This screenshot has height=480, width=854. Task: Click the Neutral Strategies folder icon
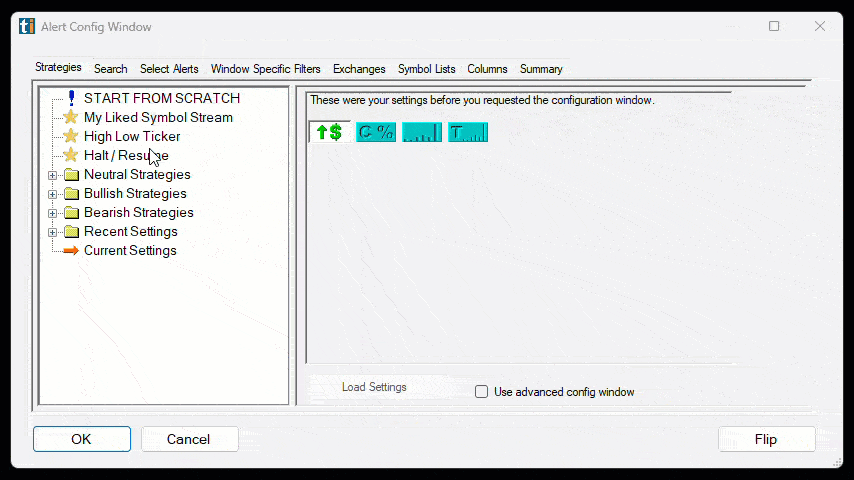point(71,175)
